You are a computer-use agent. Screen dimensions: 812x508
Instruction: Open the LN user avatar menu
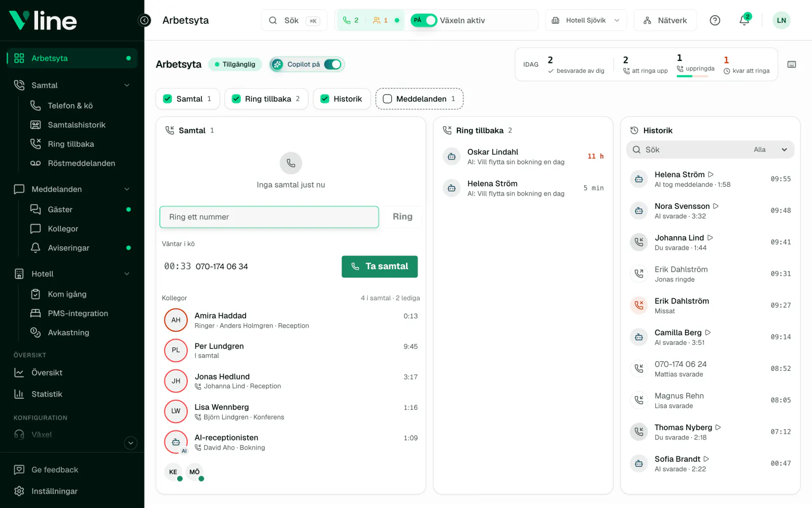781,20
